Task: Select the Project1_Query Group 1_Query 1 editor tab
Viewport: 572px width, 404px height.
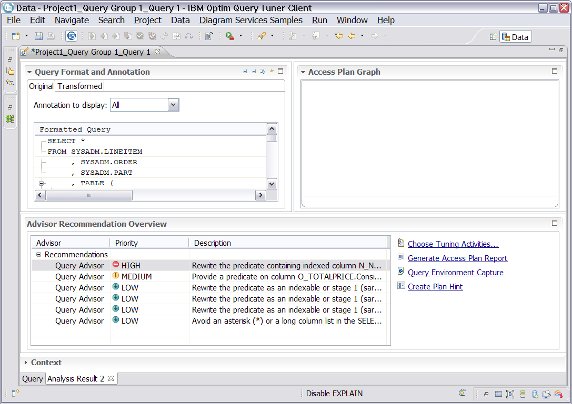Action: click(90, 52)
